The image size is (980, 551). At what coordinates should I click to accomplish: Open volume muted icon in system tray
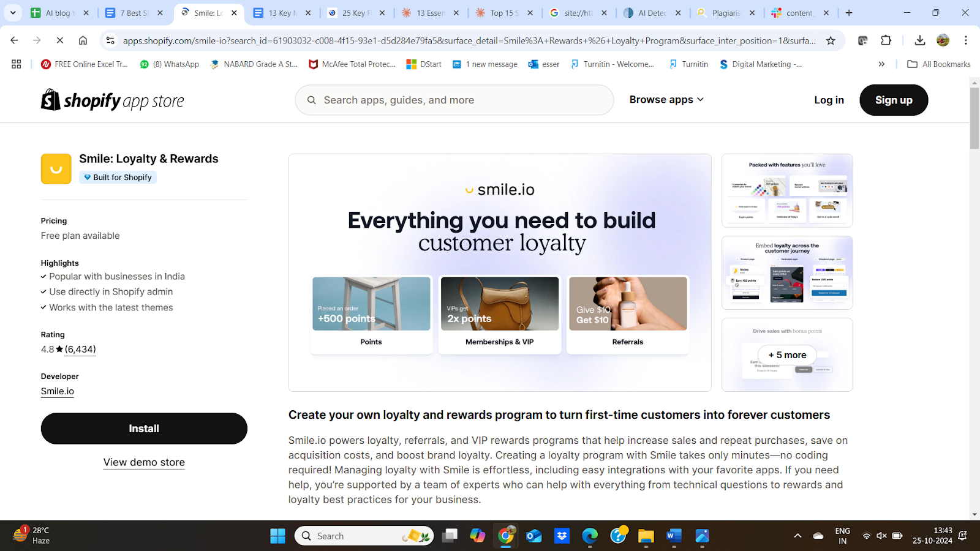[x=881, y=536]
